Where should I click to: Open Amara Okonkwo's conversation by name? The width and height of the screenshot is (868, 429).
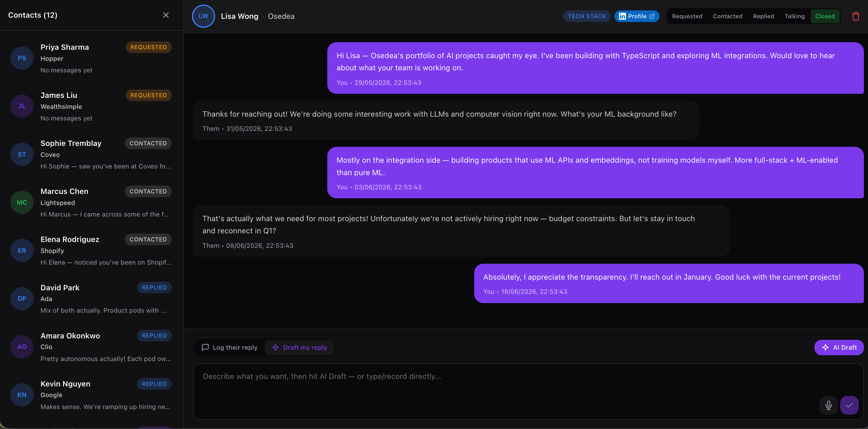point(70,335)
